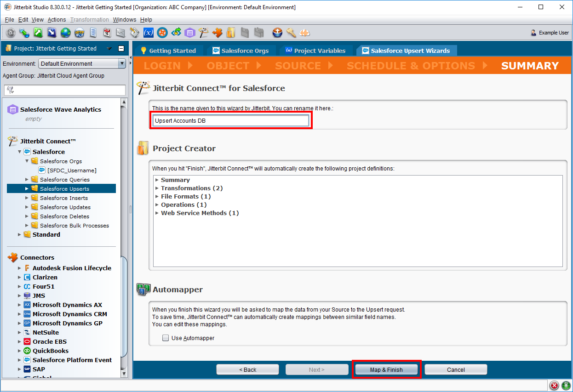Switch to the Salesforce Orgs tab
Image resolution: width=573 pixels, height=392 pixels.
point(241,51)
